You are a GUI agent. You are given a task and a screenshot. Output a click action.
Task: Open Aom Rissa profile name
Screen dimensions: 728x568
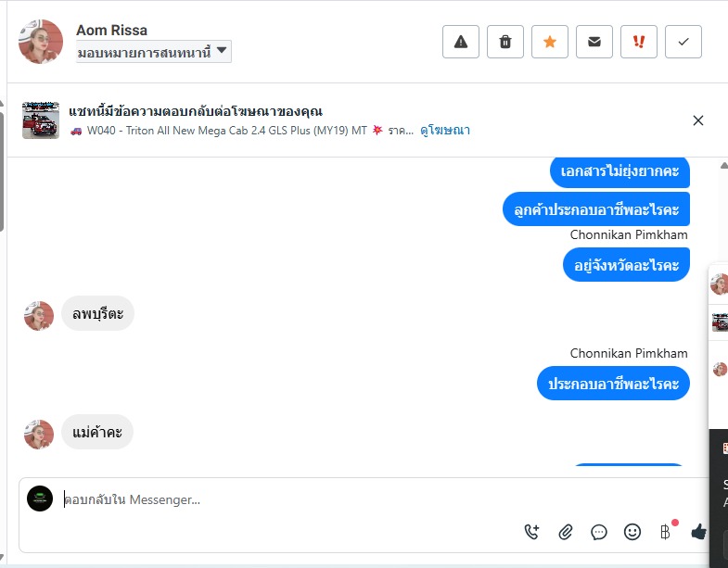(111, 31)
